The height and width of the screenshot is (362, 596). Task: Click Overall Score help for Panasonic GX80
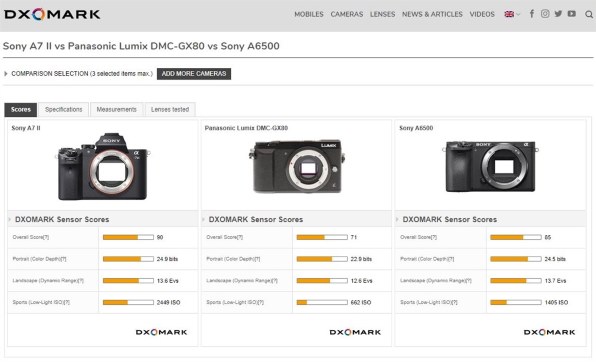coord(240,237)
